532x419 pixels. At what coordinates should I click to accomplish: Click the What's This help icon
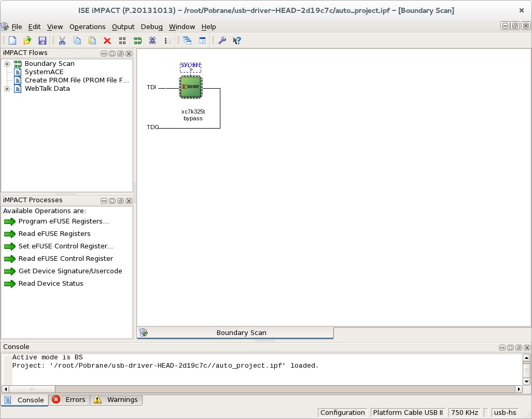[x=237, y=41]
